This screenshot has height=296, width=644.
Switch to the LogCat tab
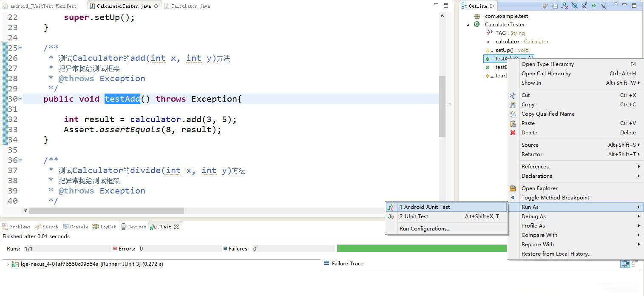coord(104,227)
